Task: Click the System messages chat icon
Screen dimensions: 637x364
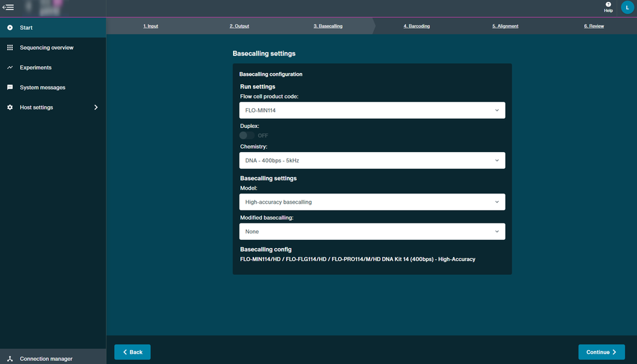Action: click(x=10, y=87)
